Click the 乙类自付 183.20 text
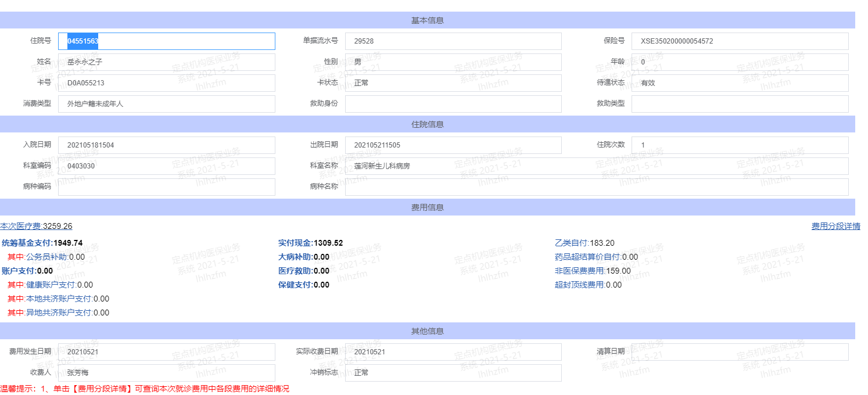Viewport: 868px width, 395px height. (584, 243)
